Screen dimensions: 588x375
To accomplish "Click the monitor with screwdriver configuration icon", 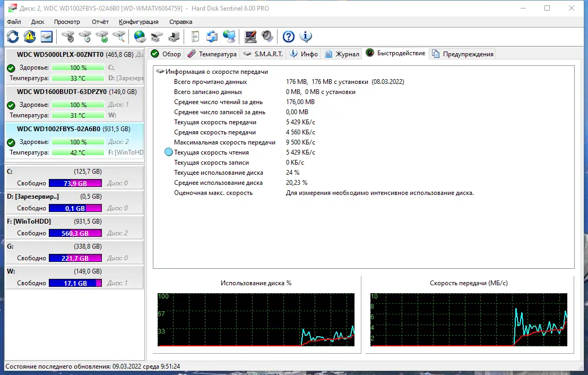I will coord(250,37).
